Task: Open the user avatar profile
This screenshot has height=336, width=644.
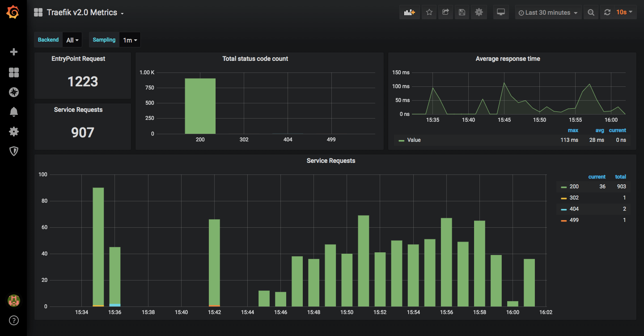Action: [14, 301]
